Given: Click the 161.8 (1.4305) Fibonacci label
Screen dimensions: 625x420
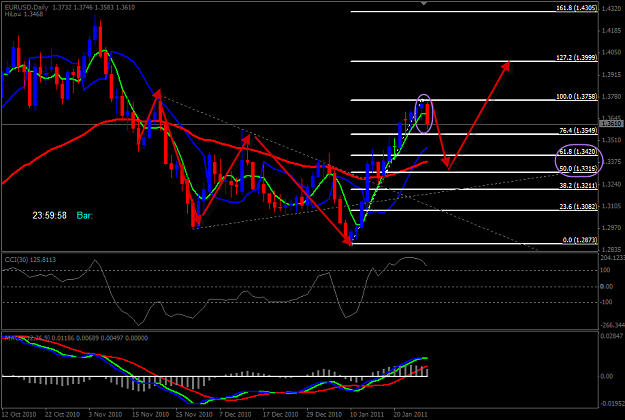Looking at the screenshot, I should [x=577, y=8].
